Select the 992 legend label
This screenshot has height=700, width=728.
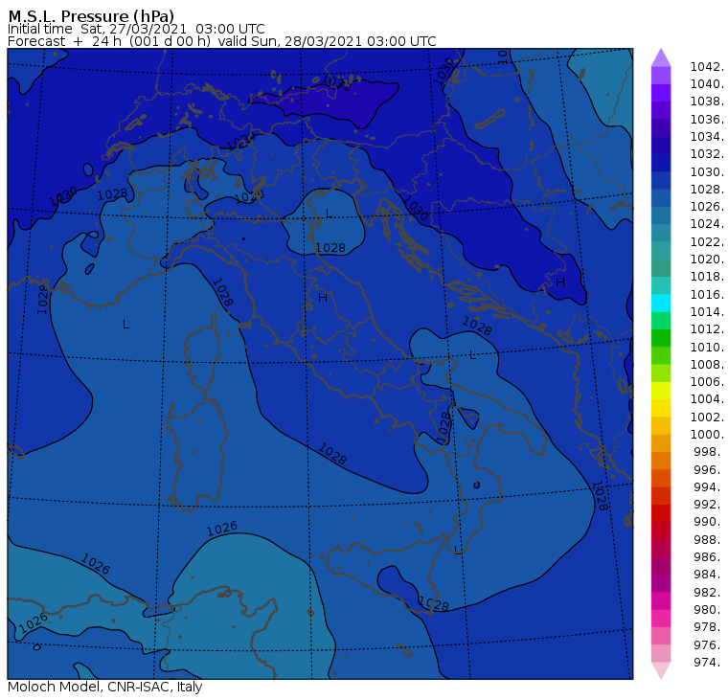pos(708,504)
